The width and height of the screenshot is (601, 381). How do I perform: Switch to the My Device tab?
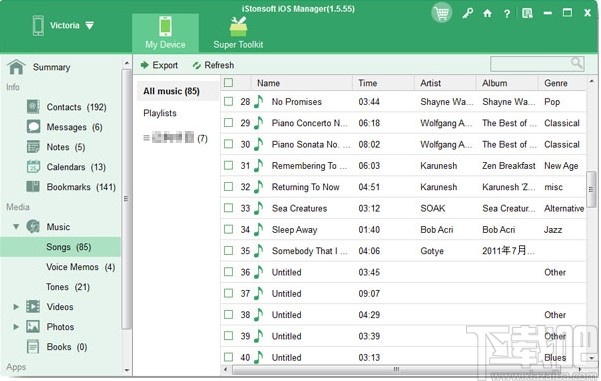166,33
